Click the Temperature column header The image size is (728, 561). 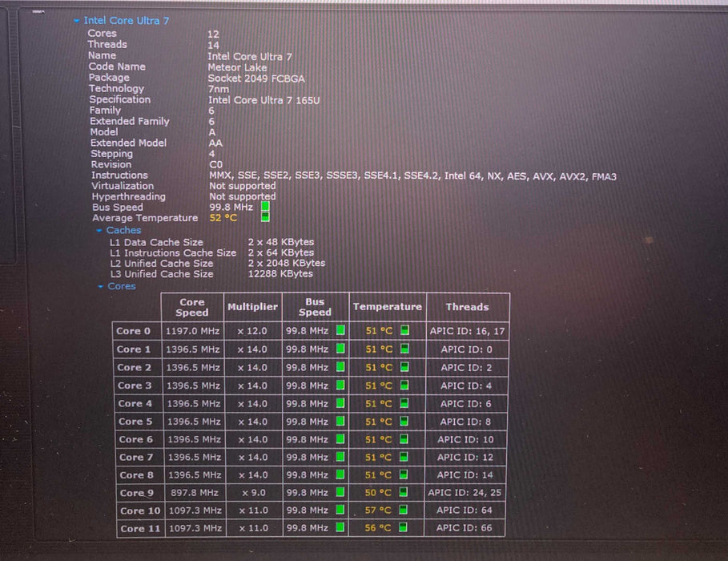point(387,307)
